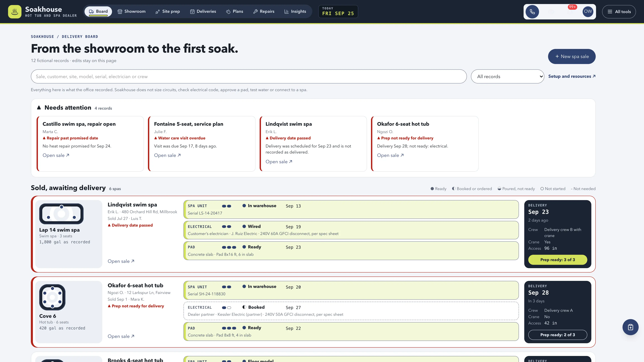This screenshot has width=644, height=362.
Task: Open sale in Fontaine 5-seat attention card
Action: tap(167, 155)
